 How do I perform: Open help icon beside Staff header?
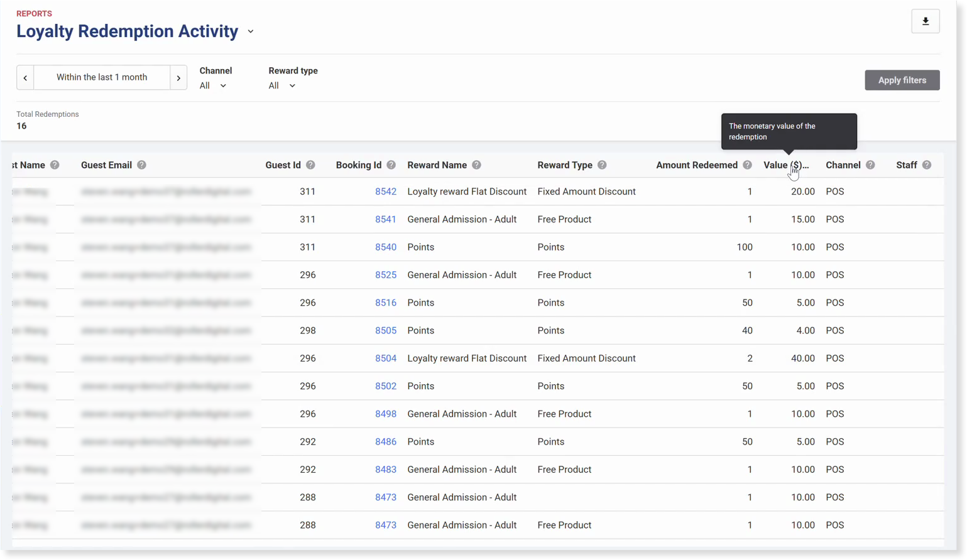click(927, 165)
